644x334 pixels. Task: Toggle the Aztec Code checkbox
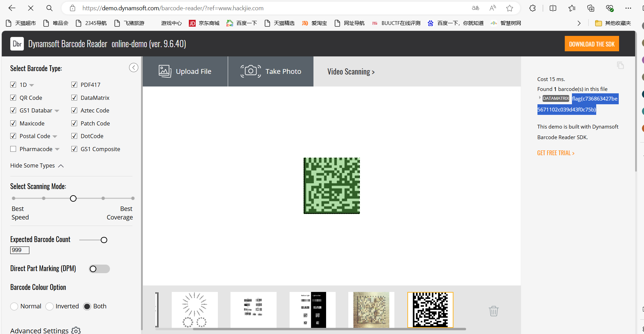click(x=74, y=110)
